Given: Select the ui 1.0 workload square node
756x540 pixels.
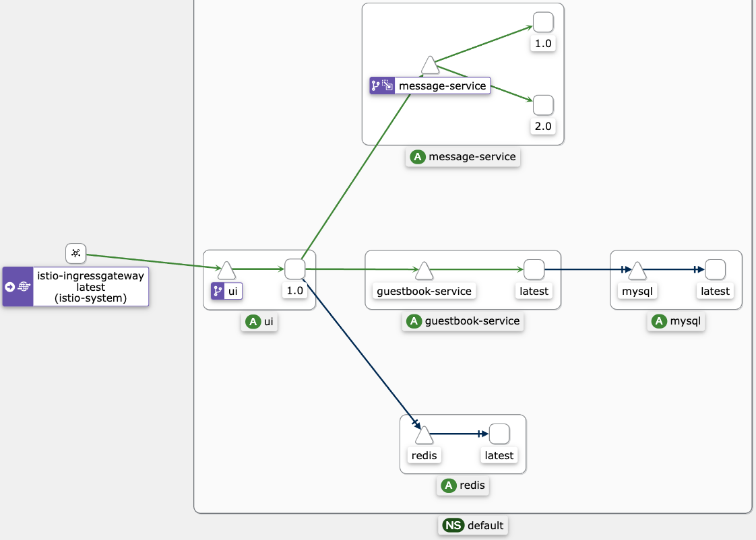Looking at the screenshot, I should click(294, 269).
